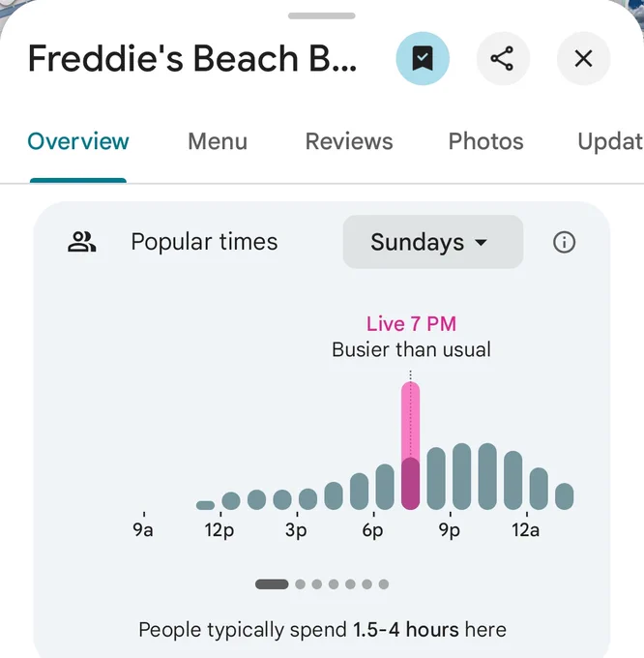
Task: Tap the last page indicator dot
Action: click(384, 584)
